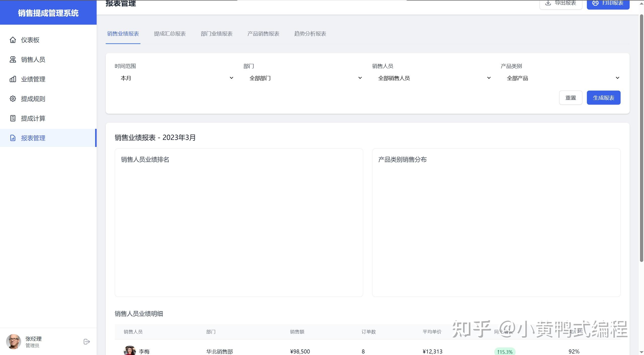Click the download icon on 导出报表

pyautogui.click(x=548, y=3)
